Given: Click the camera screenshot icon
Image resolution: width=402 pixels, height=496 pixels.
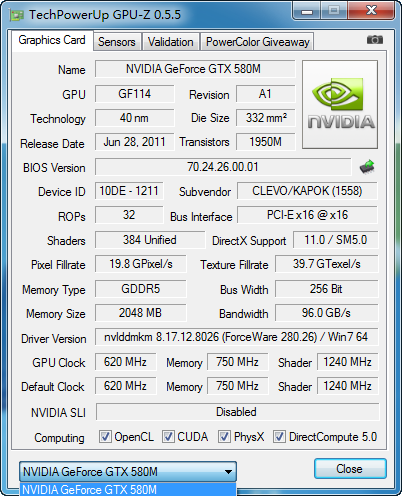Looking at the screenshot, I should [375, 40].
